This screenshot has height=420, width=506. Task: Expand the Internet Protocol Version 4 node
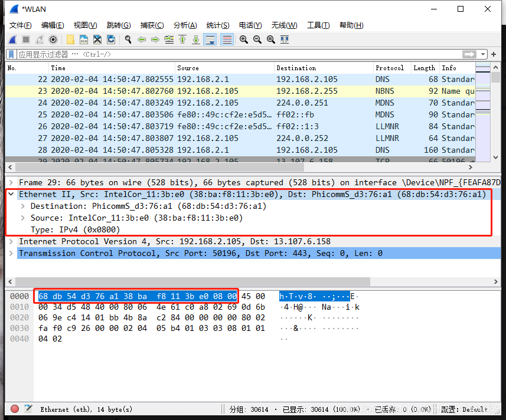pos(11,241)
